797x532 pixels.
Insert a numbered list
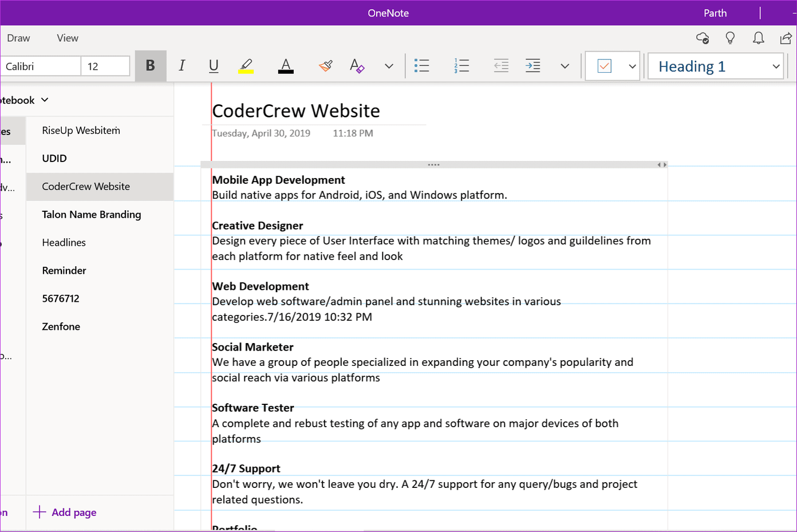point(461,66)
